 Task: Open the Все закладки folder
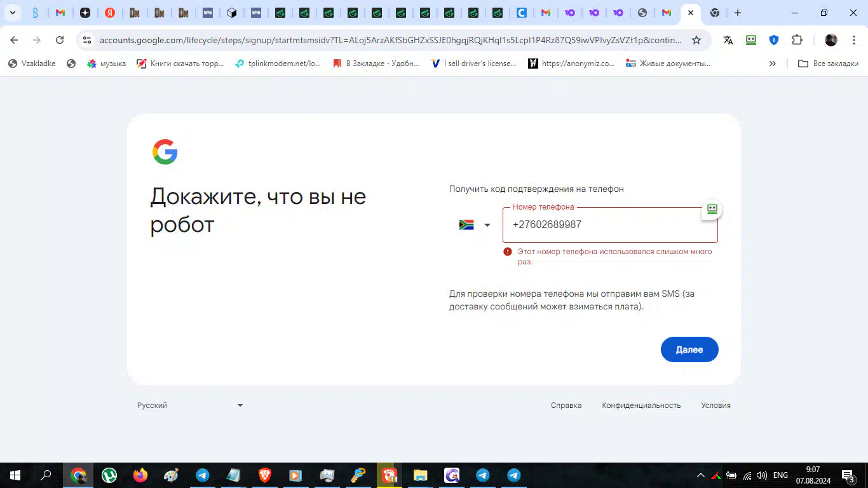click(x=828, y=64)
